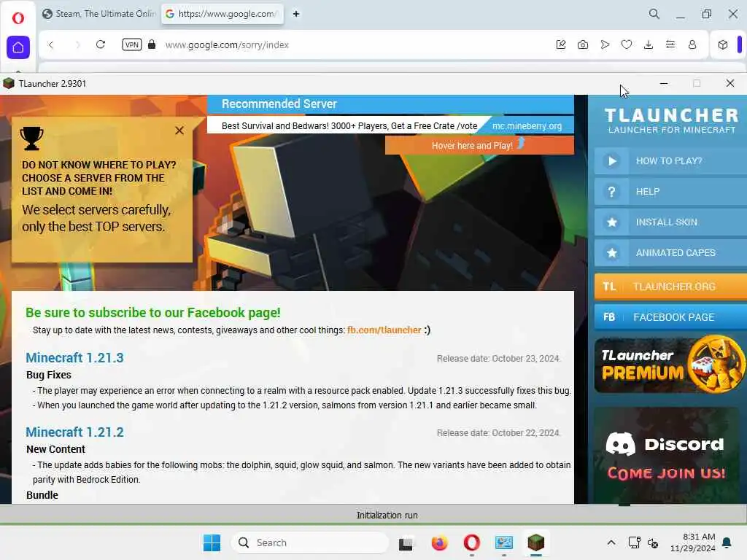747x560 pixels.
Task: Open HOW TO PLAY? sidebar item
Action: click(x=670, y=161)
